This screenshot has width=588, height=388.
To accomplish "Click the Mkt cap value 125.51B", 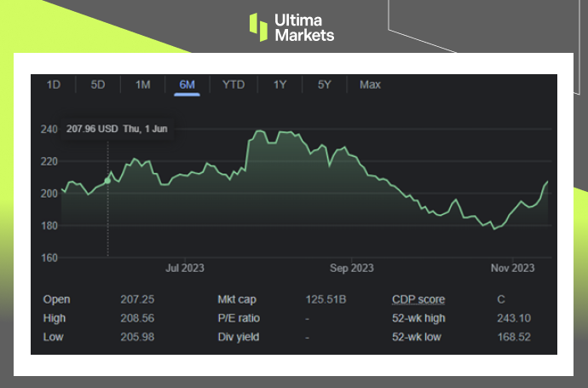I will 326,299.
